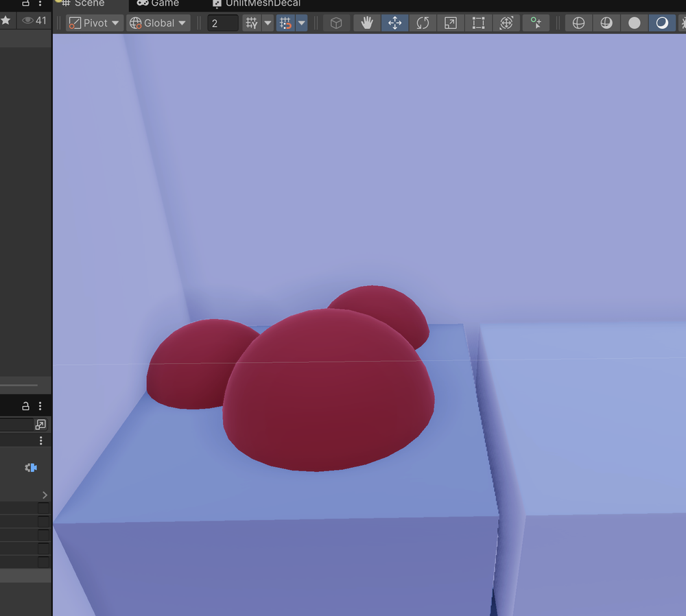
Task: Select the custom editor tools icon
Action: pos(536,23)
